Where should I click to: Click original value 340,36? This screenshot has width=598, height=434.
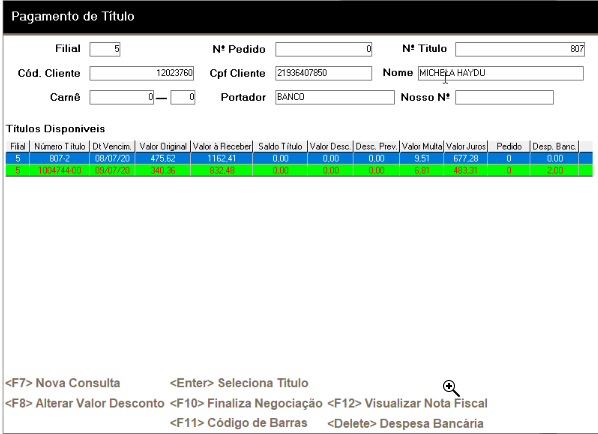(163, 170)
